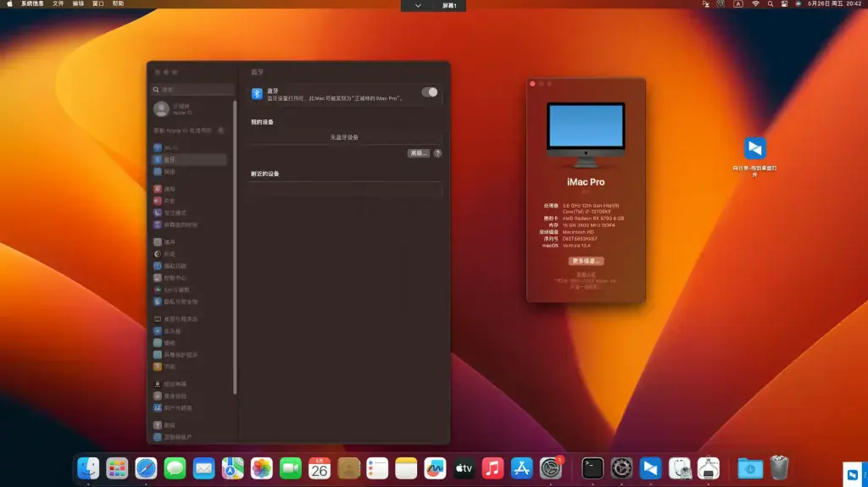Open 锁定屏幕 settings in the sidebar
The width and height of the screenshot is (868, 487).
[x=189, y=384]
